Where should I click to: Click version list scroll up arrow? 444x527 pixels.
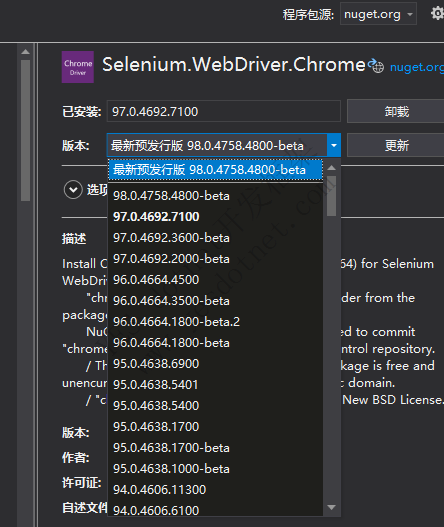coord(331,167)
